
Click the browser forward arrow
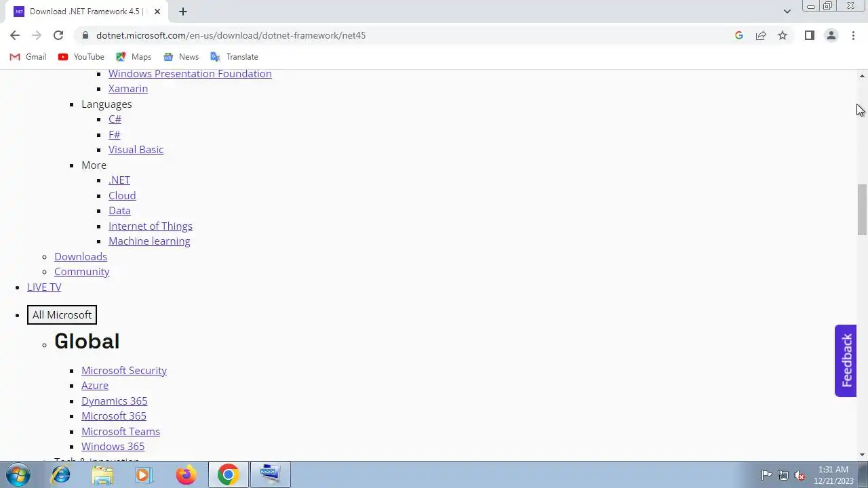[37, 35]
